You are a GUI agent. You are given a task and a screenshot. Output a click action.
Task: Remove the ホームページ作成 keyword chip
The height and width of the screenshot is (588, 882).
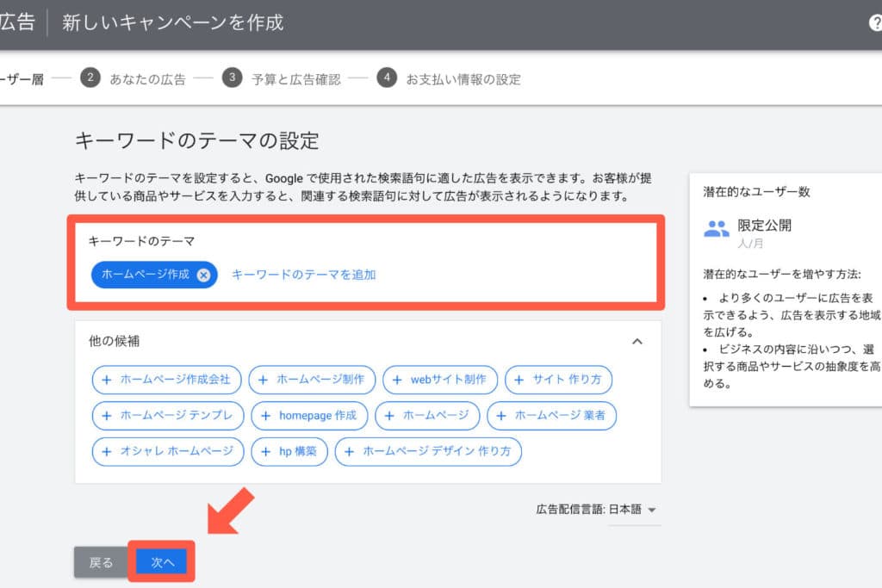[x=203, y=275]
